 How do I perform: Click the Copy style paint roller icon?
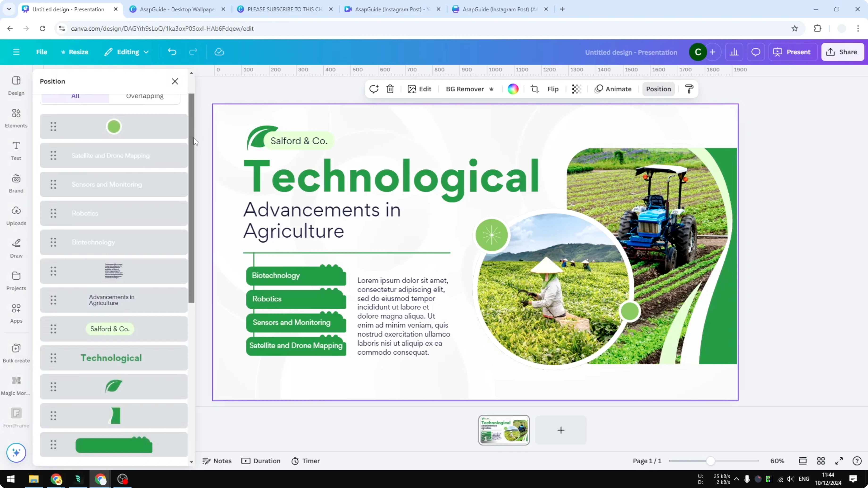point(689,89)
